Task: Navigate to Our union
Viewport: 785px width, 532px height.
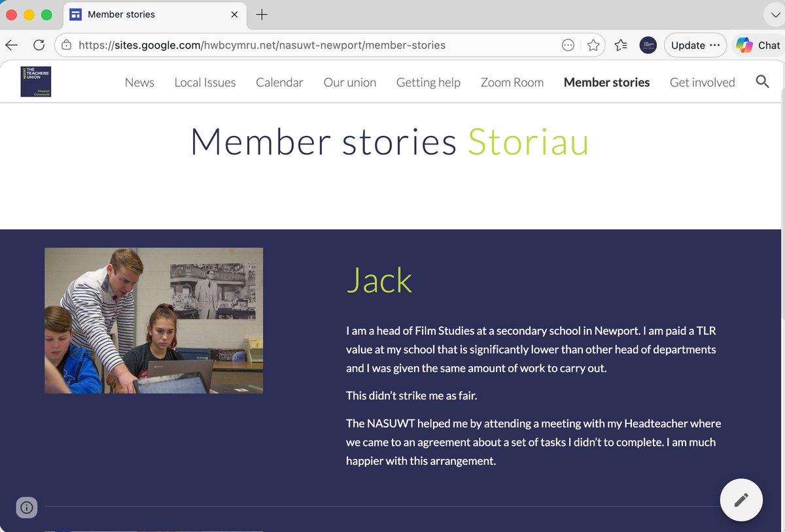Action: click(350, 82)
